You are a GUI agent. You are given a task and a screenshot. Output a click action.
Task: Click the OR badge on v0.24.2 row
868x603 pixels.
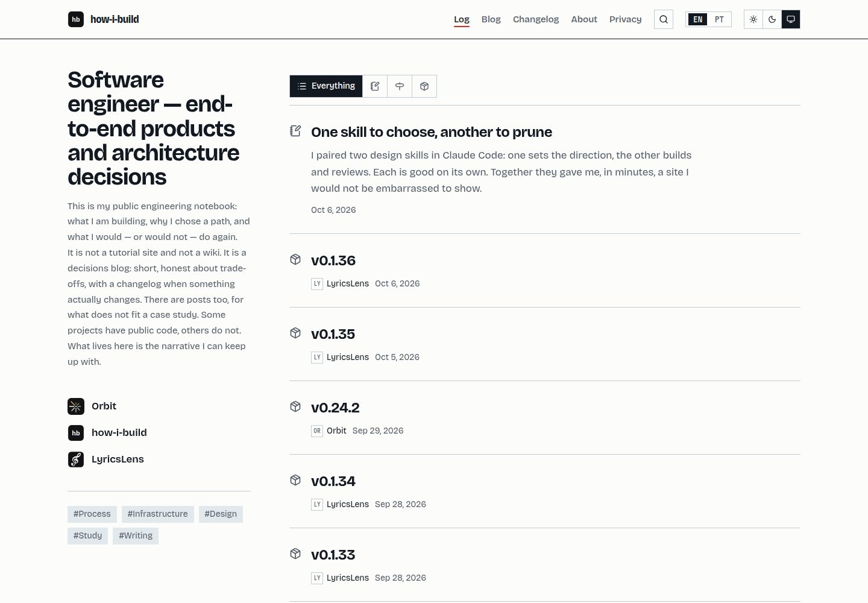click(x=317, y=431)
